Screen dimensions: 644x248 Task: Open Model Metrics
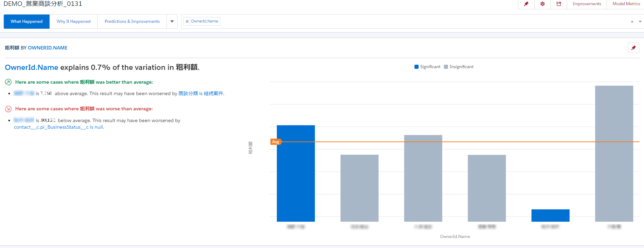point(626,4)
